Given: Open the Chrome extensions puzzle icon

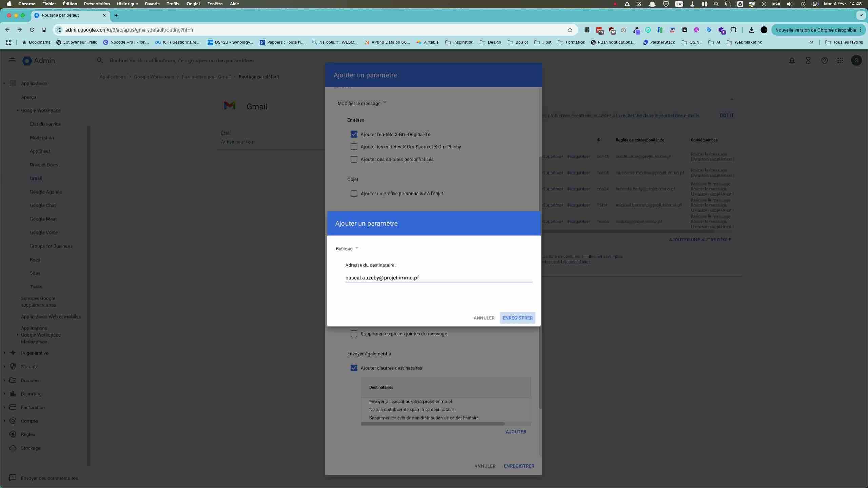Looking at the screenshot, I should coord(734,30).
